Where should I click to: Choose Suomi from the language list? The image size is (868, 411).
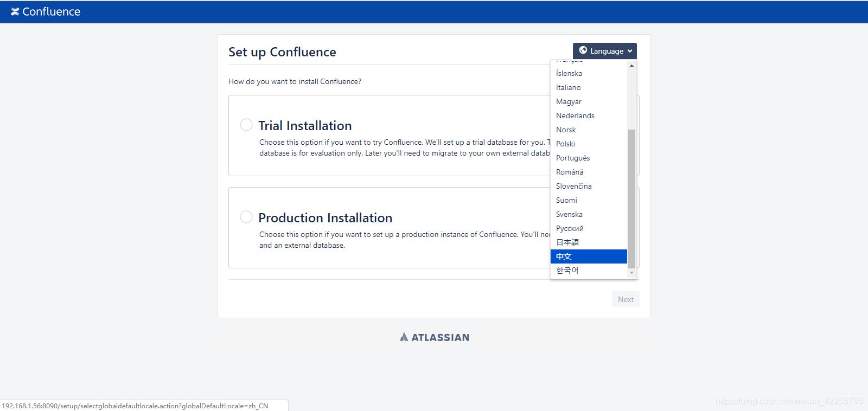click(589, 200)
